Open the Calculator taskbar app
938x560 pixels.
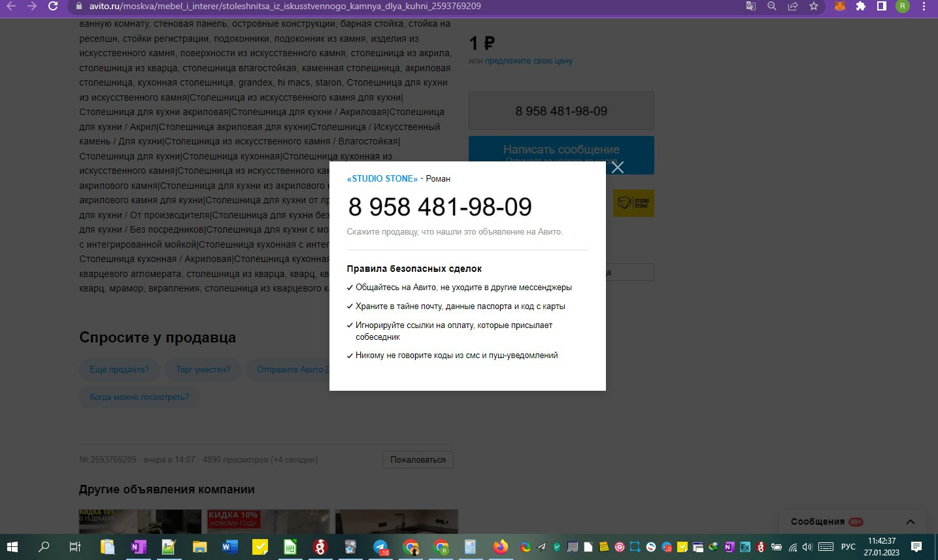tap(470, 547)
